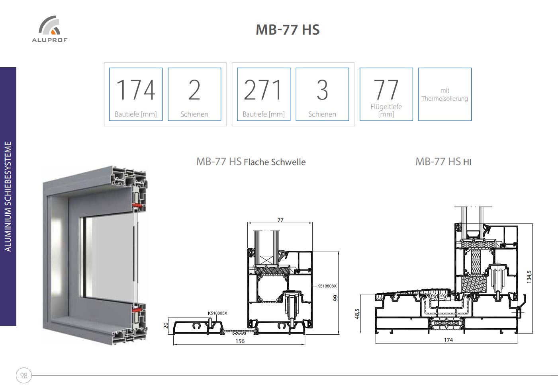This screenshot has width=558, height=392.
Task: Select the 3 Schienen box
Action: [322, 94]
